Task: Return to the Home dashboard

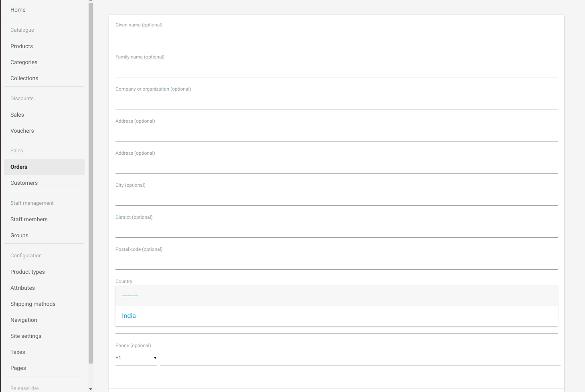Action: (x=18, y=10)
